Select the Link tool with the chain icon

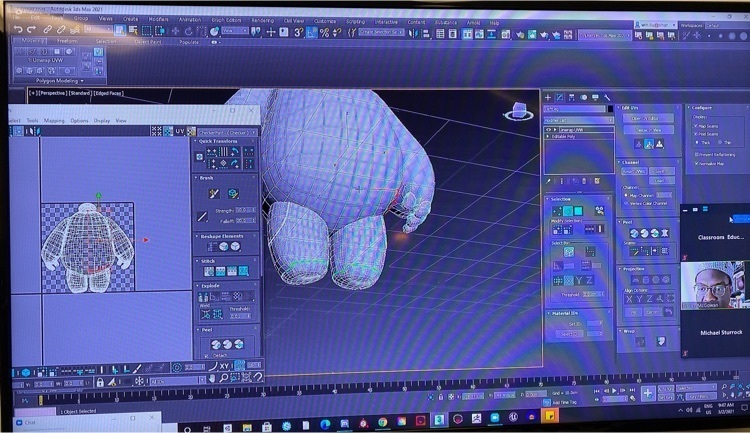(47, 30)
